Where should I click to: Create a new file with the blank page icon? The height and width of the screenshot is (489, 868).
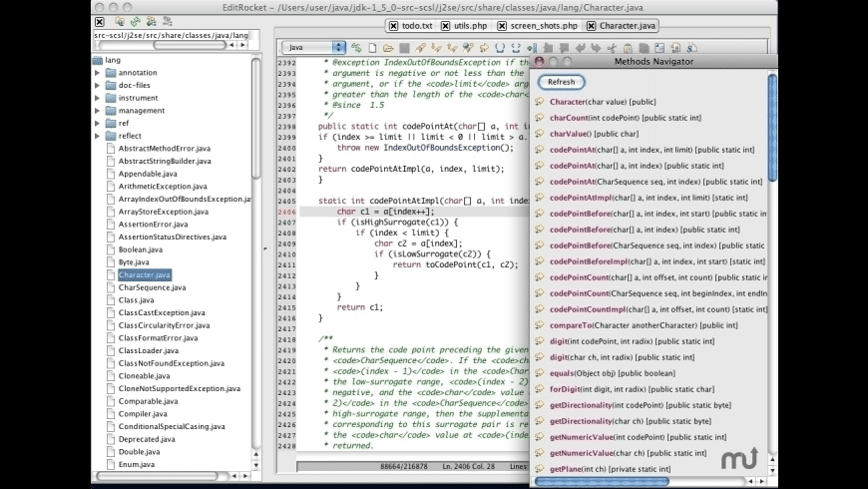tap(372, 48)
